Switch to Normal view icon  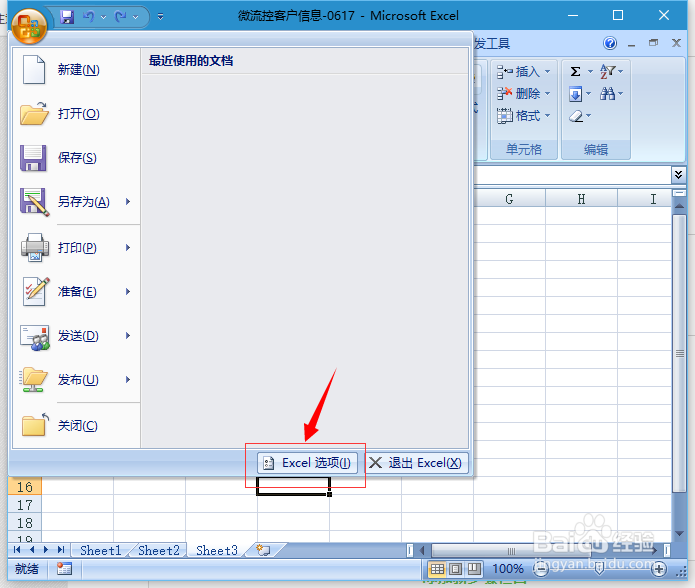pos(437,569)
